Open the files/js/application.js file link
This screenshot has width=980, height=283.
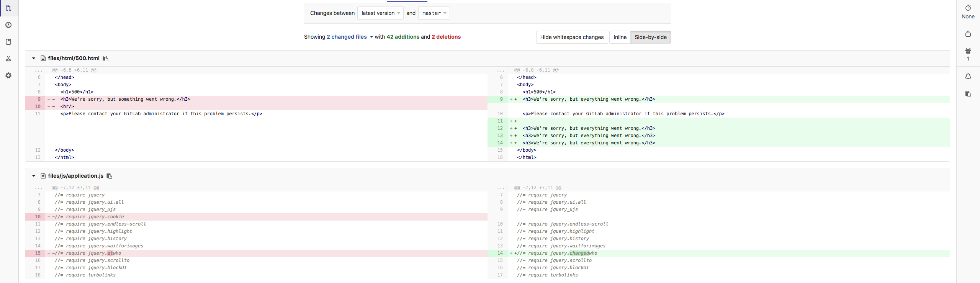(x=75, y=176)
